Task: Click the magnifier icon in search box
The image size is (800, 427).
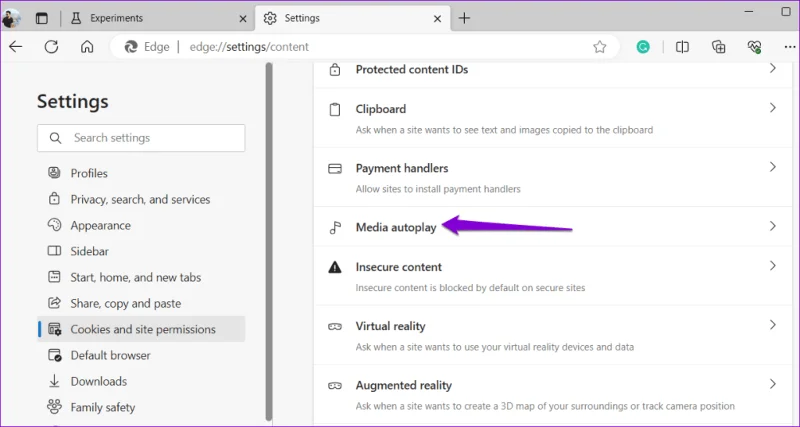Action: pos(55,138)
